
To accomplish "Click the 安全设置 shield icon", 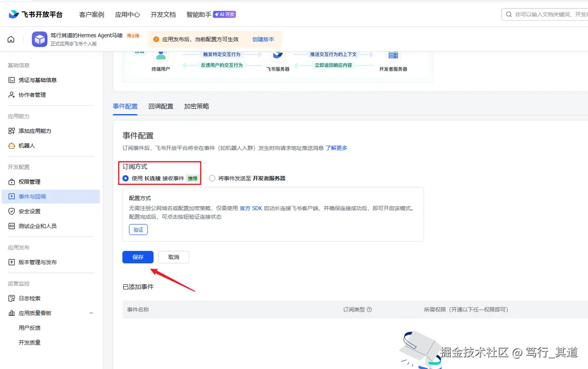I will click(12, 211).
